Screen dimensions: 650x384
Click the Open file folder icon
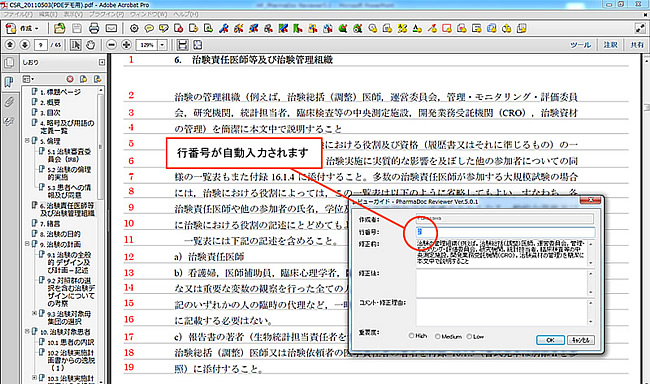coord(60,28)
